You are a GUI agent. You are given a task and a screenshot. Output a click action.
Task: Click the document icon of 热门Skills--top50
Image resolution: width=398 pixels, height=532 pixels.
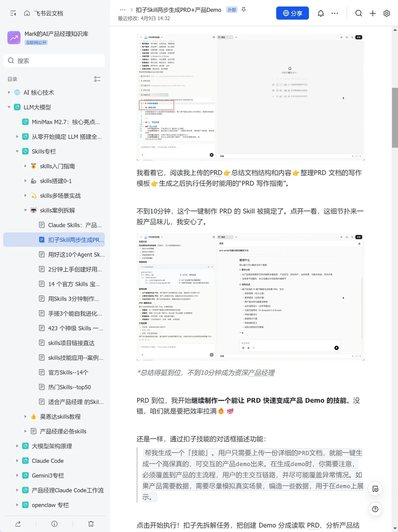[x=42, y=387]
